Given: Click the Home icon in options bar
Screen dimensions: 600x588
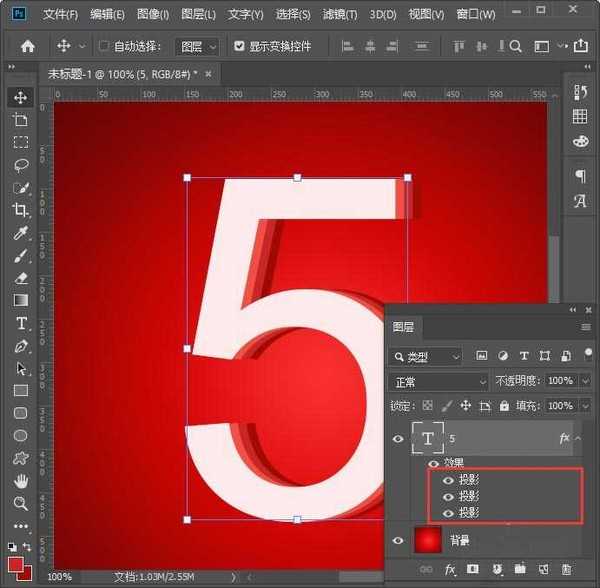Looking at the screenshot, I should [28, 46].
